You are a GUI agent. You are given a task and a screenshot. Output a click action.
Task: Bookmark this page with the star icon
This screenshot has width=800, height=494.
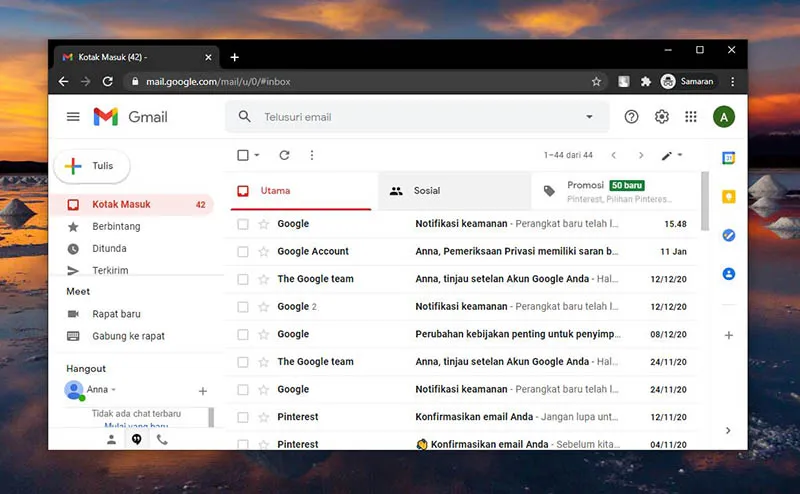tap(597, 82)
